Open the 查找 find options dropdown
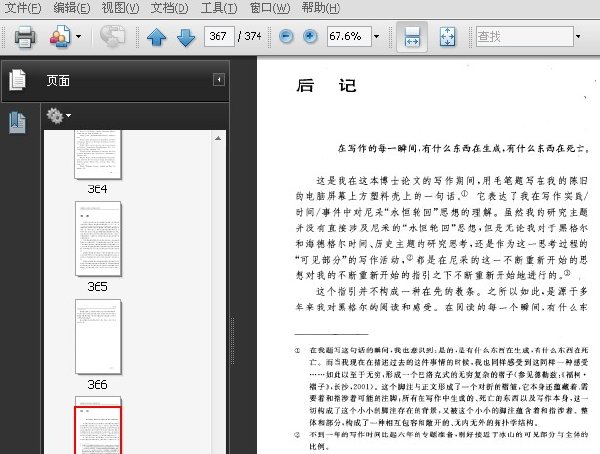The height and width of the screenshot is (454, 600). point(578,37)
